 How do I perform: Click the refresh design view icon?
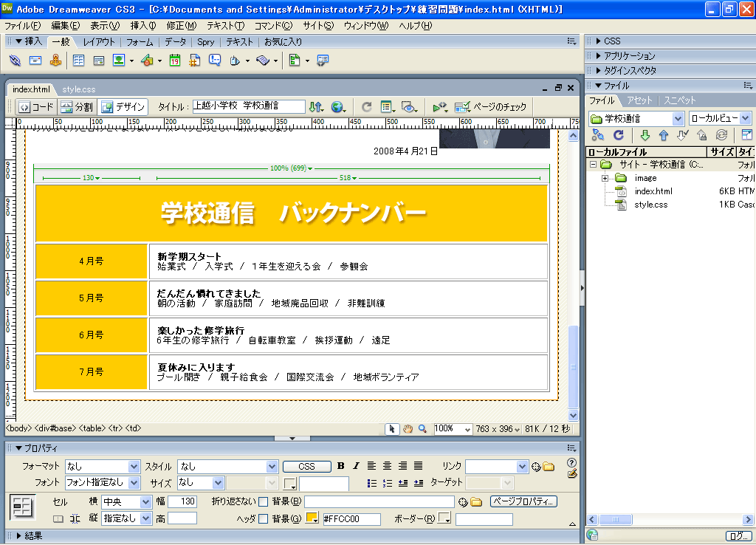pyautogui.click(x=366, y=107)
